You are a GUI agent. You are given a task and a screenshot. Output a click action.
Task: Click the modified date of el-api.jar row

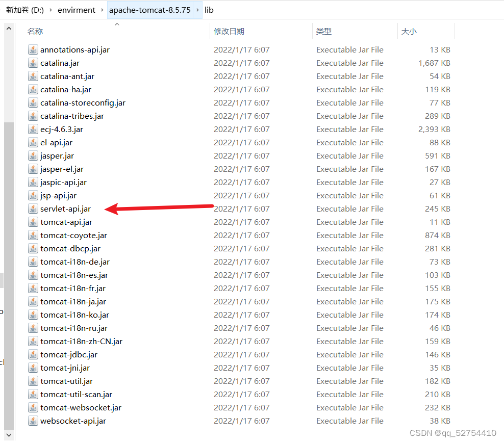tap(242, 143)
